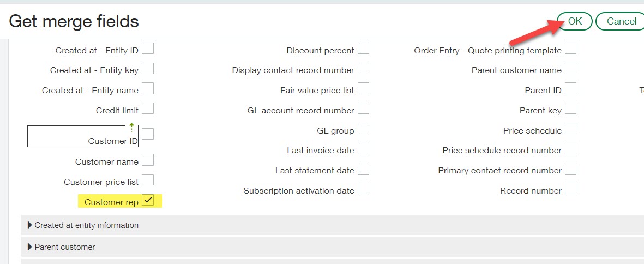Screen dimensions: 644x264
Task: Select the Created at - Entity ID checkbox
Action: pos(148,49)
